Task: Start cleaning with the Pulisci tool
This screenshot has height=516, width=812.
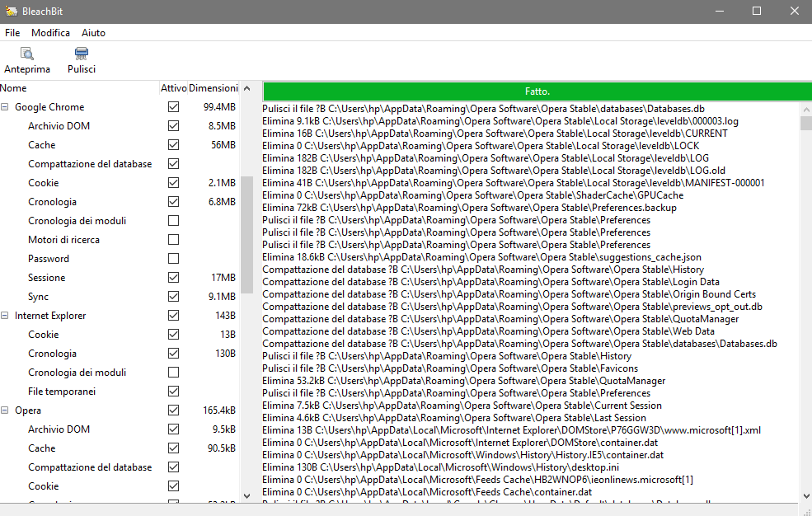Action: pos(81,59)
